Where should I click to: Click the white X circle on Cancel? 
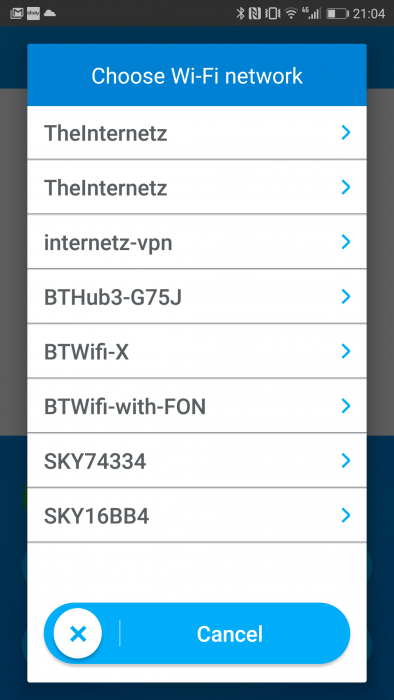tap(78, 633)
